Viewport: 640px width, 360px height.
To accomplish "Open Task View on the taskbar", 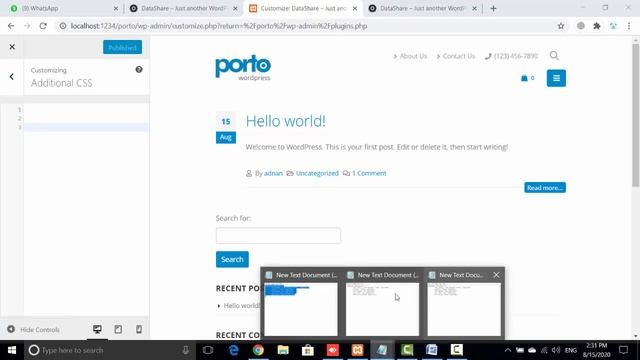I will (x=208, y=350).
